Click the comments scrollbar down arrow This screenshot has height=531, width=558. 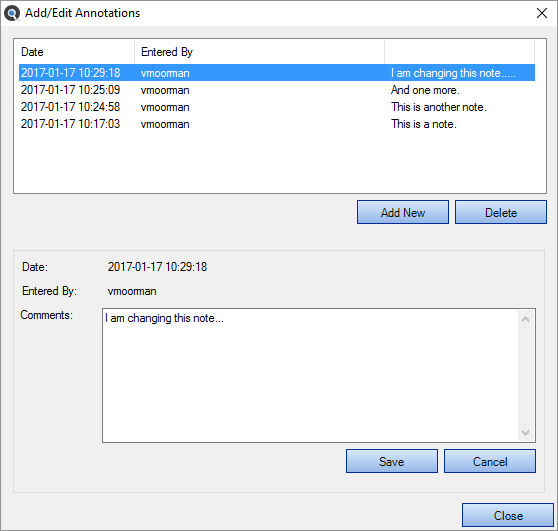click(x=525, y=432)
